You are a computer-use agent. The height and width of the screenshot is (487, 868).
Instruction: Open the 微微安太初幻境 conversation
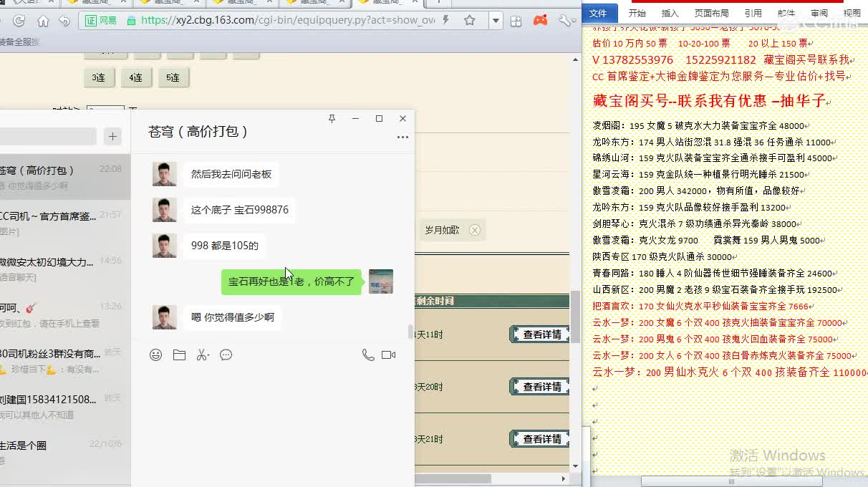[x=65, y=269]
